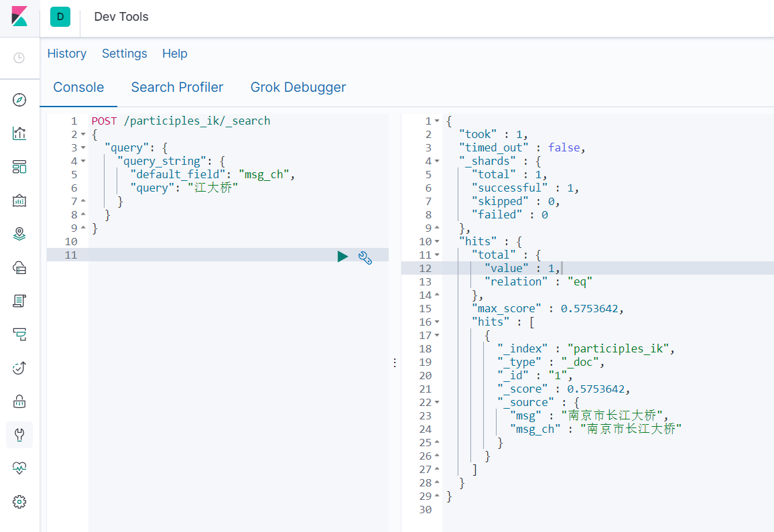Open the D space avatar
Image resolution: width=774 pixels, height=532 pixels.
[60, 17]
